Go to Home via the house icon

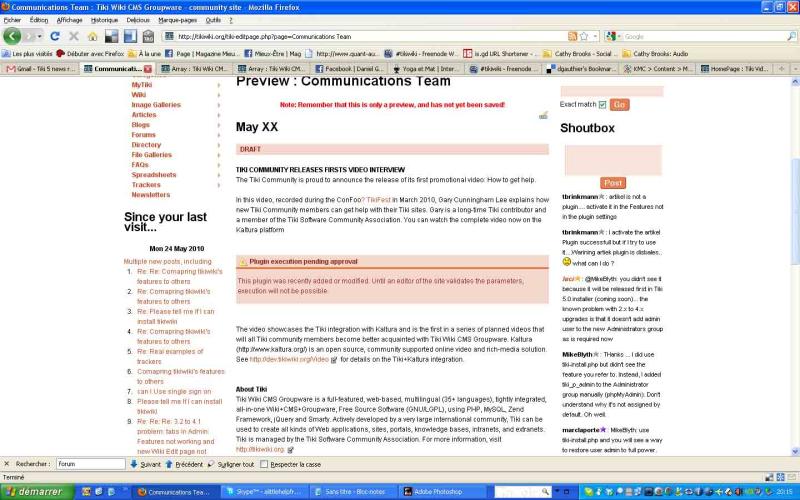pyautogui.click(x=92, y=37)
